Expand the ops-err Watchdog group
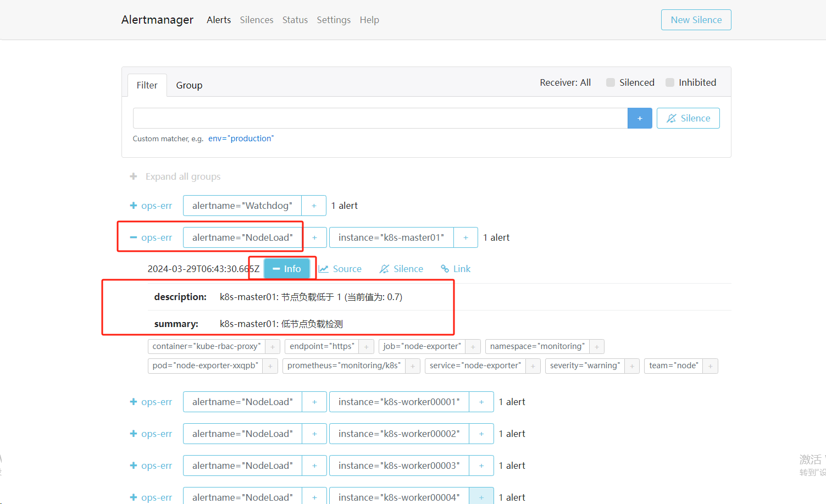Image resolution: width=826 pixels, height=504 pixels. 151,206
